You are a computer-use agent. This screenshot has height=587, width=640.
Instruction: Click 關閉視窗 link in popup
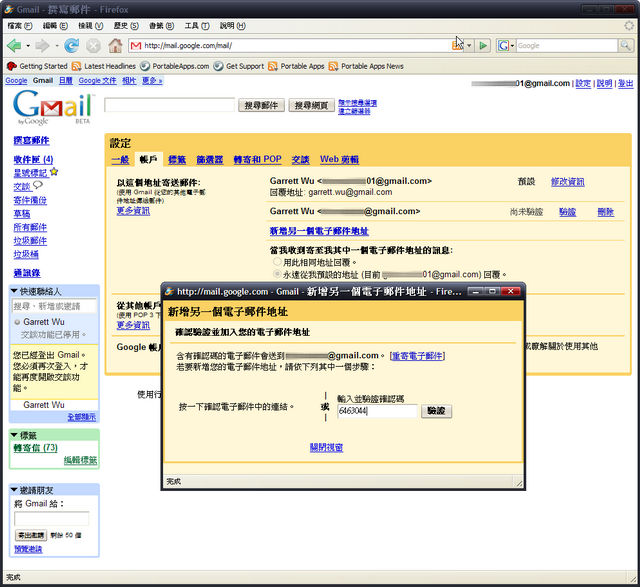(326, 447)
